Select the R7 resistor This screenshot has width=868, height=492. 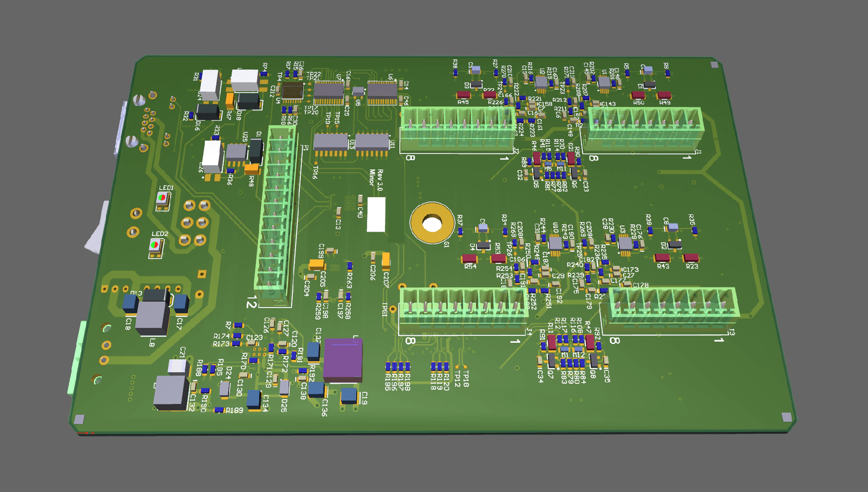[x=238, y=325]
